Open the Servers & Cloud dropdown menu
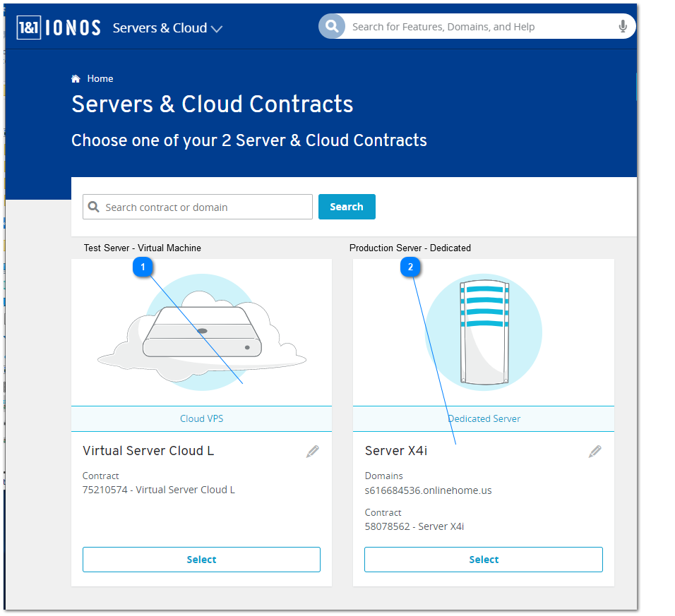The image size is (675, 616). tap(167, 28)
